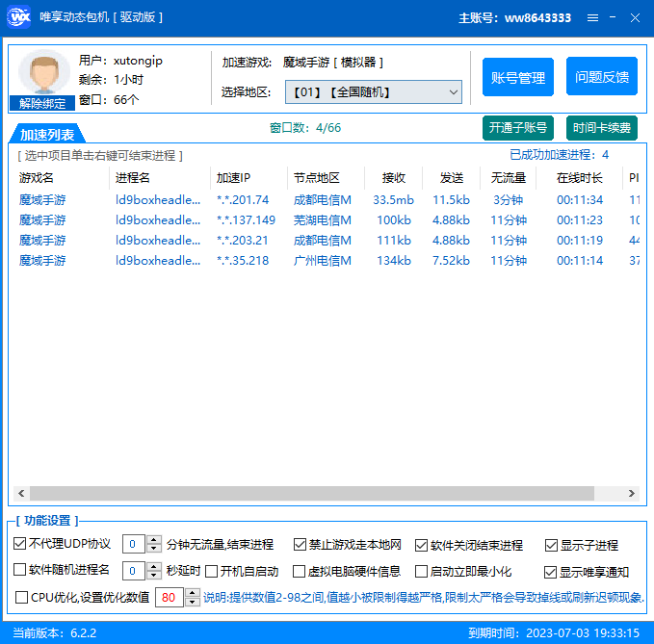Open the 选择地区 region dropdown
The image size is (654, 644).
(x=374, y=92)
